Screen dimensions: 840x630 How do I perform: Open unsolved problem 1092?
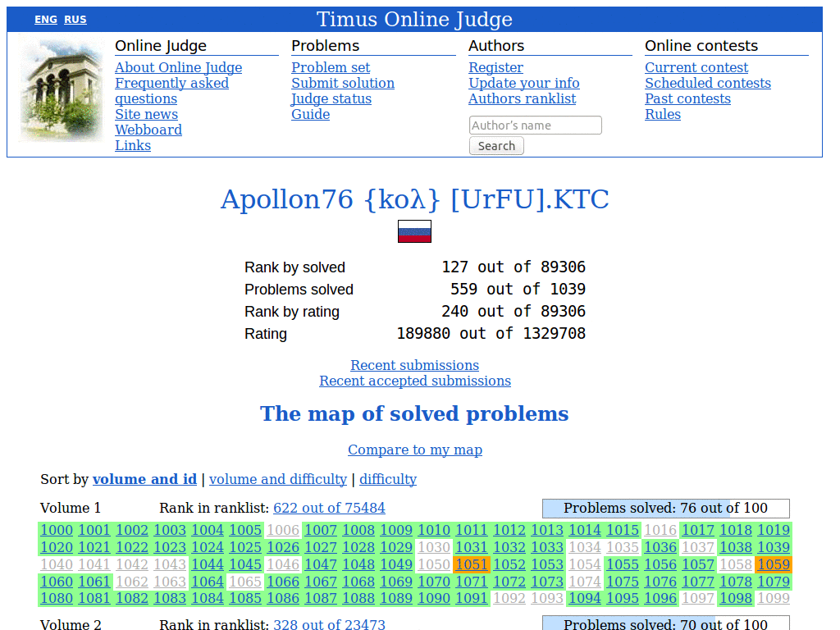click(509, 598)
